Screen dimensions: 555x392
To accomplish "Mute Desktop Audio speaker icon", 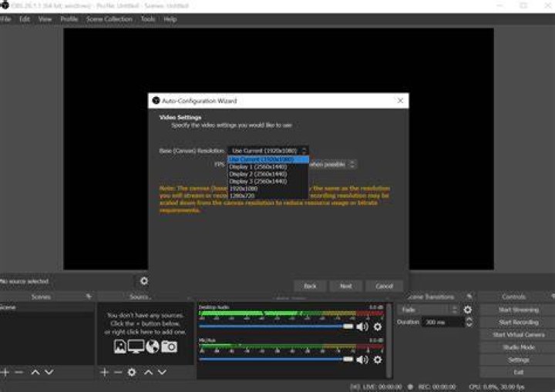I will point(362,327).
